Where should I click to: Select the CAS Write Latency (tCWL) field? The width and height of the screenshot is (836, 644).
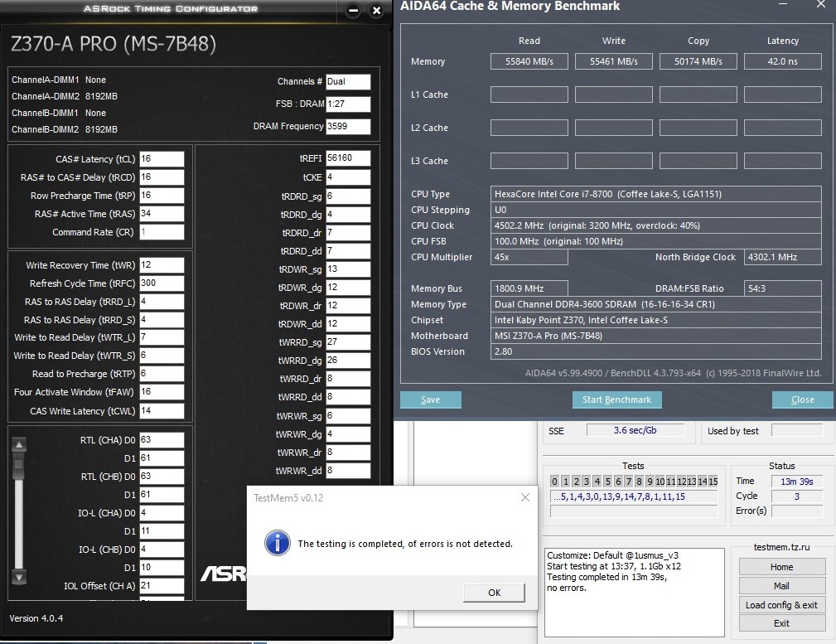(162, 411)
